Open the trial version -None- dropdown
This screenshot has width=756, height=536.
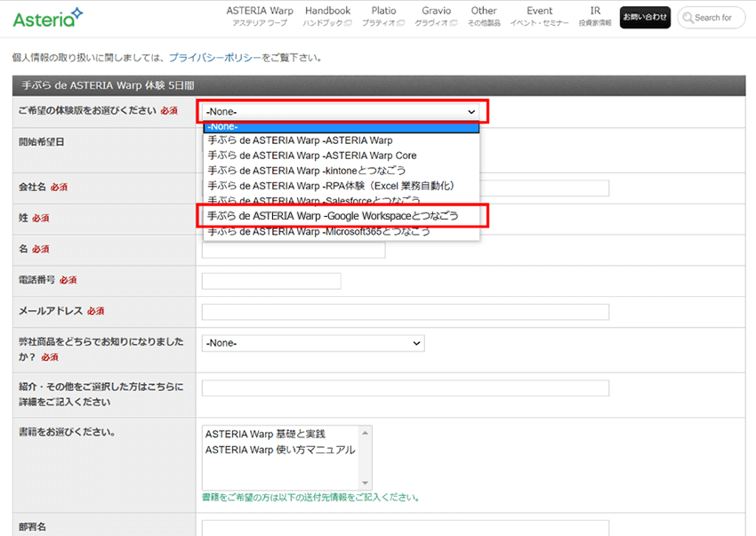tap(341, 111)
